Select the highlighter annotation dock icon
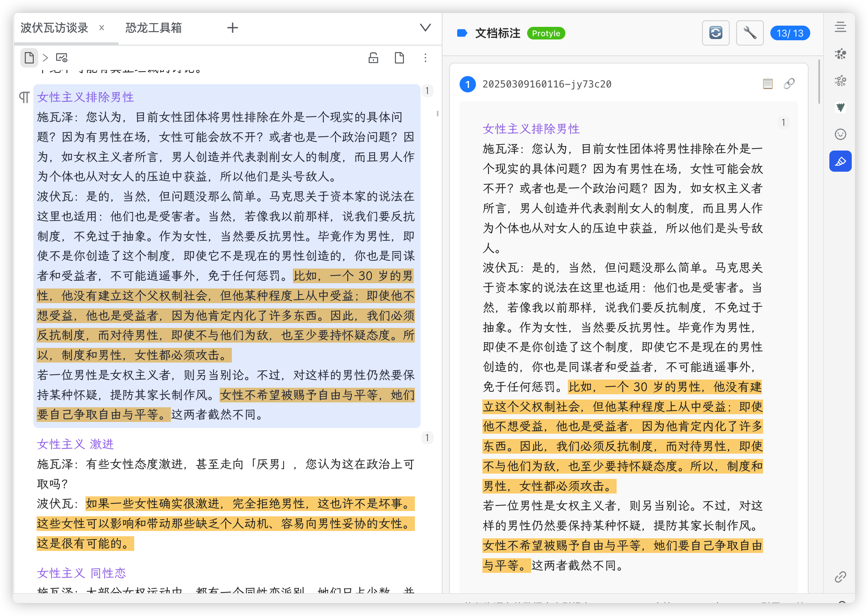868x616 pixels. click(x=840, y=162)
